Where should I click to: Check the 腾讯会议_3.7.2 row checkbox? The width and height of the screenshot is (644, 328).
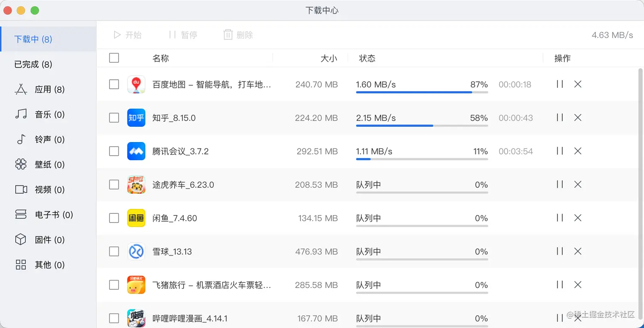[114, 151]
